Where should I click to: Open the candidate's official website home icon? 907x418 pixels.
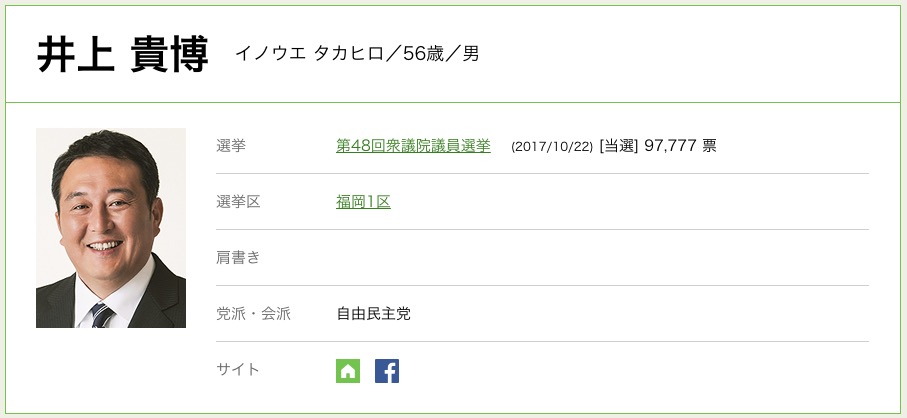[348, 371]
